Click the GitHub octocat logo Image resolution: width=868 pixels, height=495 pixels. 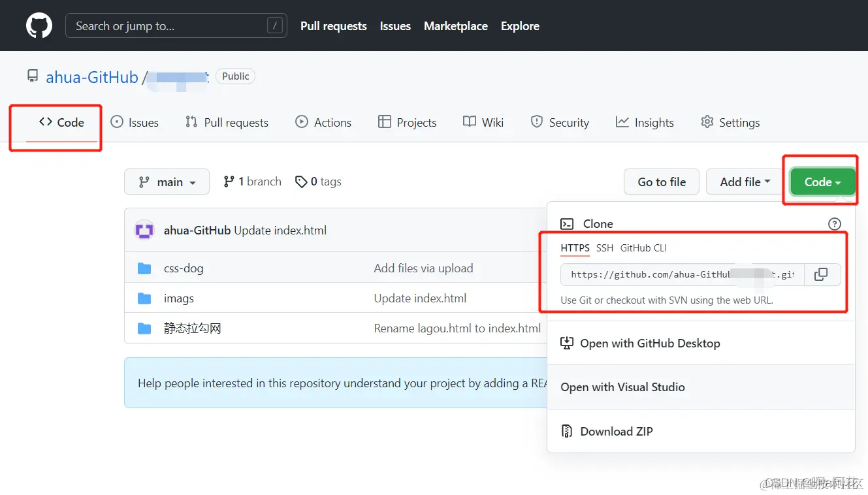tap(39, 25)
